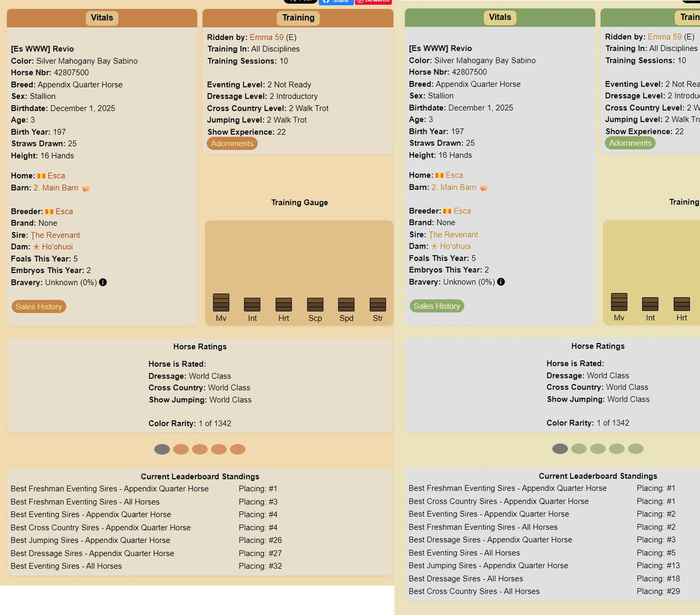Click the orange Sales History button

click(x=39, y=306)
